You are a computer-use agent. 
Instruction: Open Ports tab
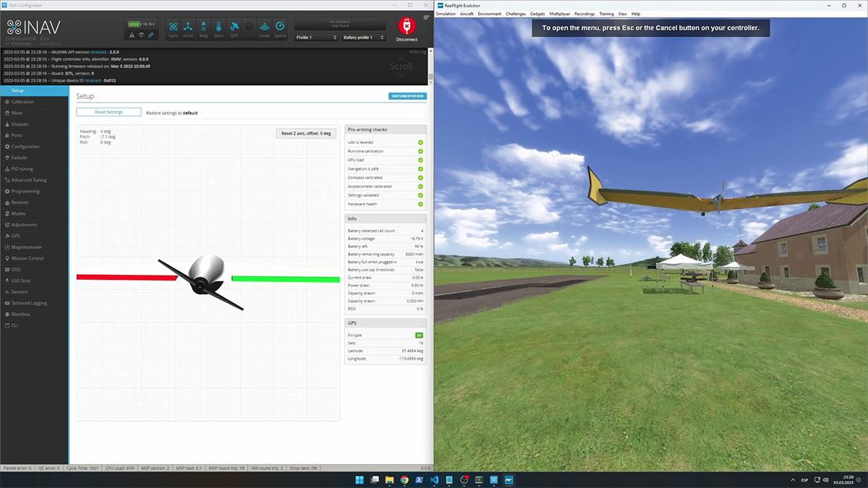click(34, 135)
